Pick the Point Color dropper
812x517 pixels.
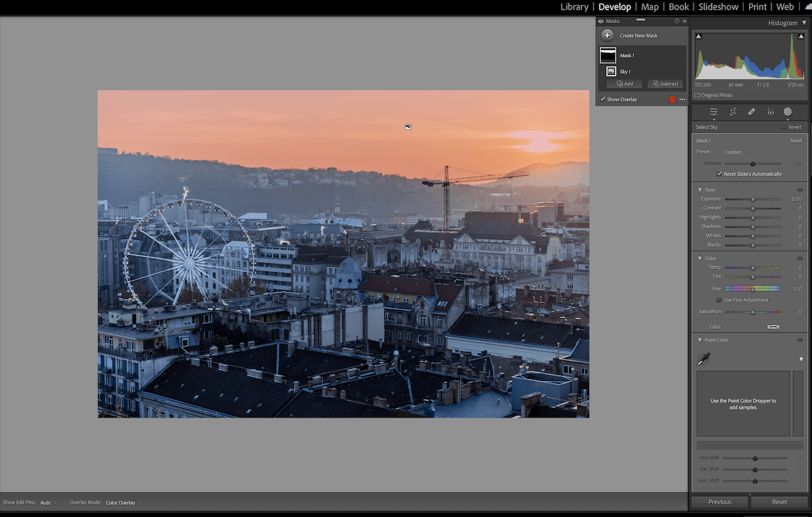[x=702, y=359]
